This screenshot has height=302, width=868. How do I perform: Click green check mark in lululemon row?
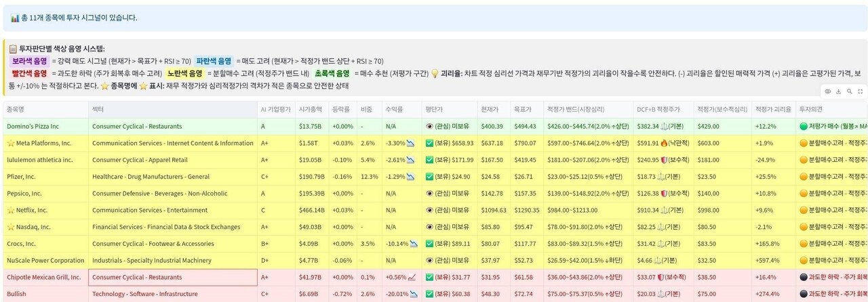(429, 160)
